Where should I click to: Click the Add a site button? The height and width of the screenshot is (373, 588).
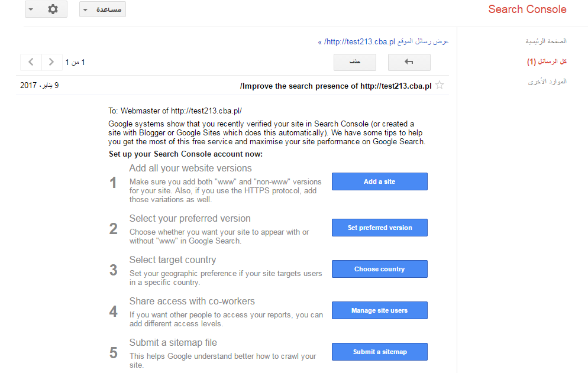coord(380,181)
